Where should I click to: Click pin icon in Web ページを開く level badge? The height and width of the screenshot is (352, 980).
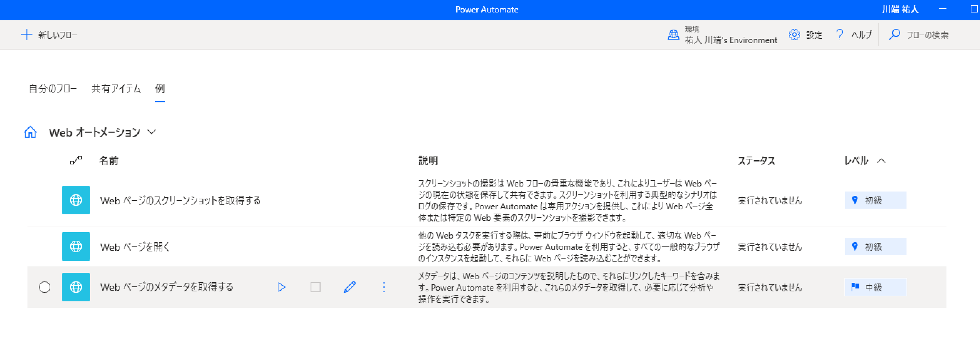click(x=855, y=246)
